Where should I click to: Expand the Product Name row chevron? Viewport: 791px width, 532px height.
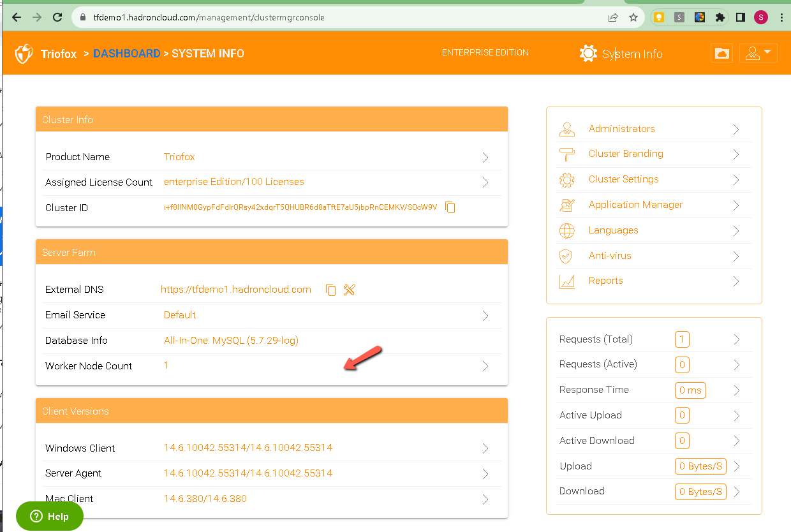485,157
